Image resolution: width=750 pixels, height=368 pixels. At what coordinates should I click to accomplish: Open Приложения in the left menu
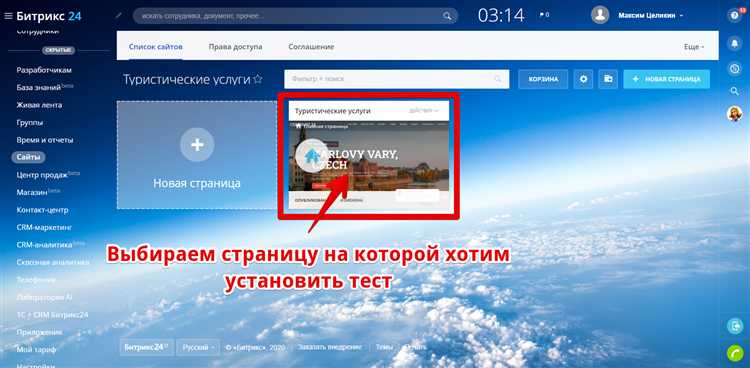click(39, 332)
